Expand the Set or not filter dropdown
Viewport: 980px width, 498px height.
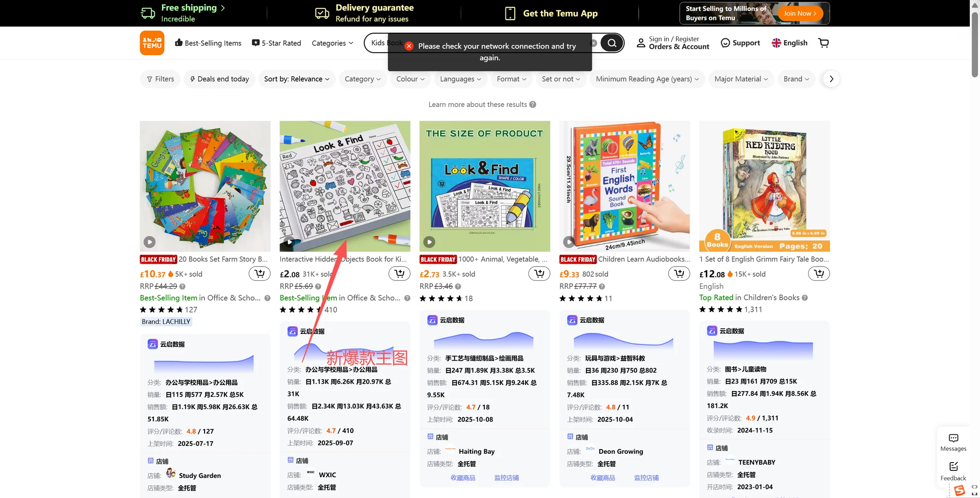(561, 79)
